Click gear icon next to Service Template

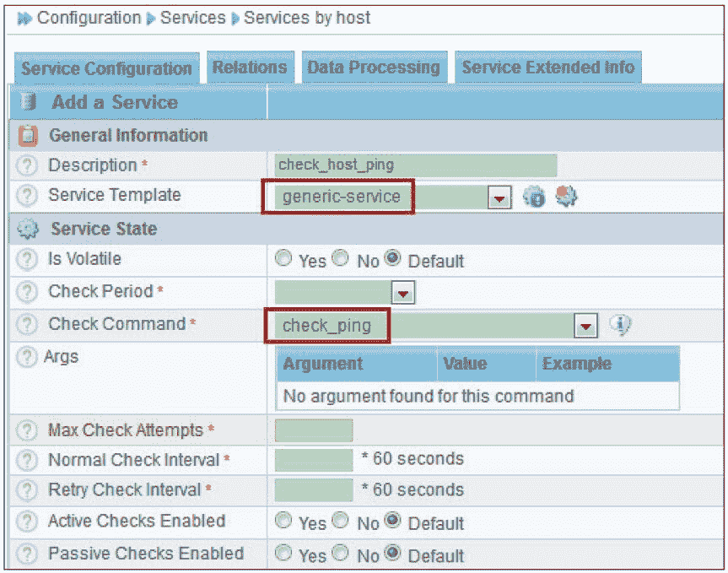[x=566, y=197]
